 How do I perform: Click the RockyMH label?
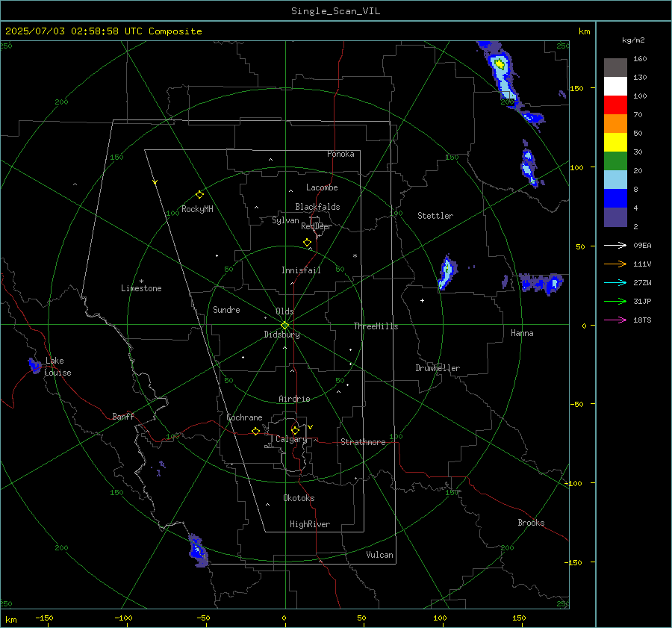[x=197, y=209]
